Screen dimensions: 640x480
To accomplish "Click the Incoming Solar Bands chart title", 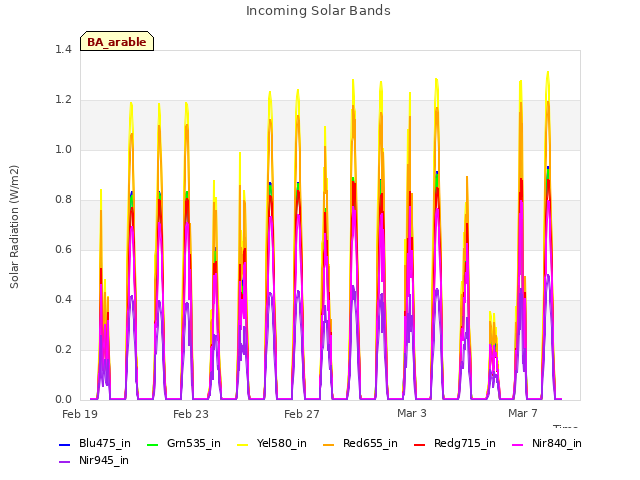I will tap(318, 11).
